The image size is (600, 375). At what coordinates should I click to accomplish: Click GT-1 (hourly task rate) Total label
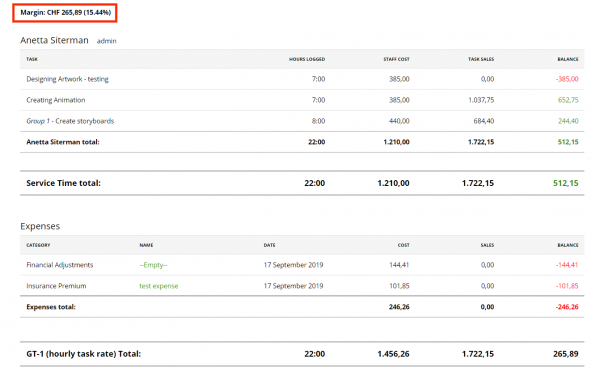tap(83, 354)
